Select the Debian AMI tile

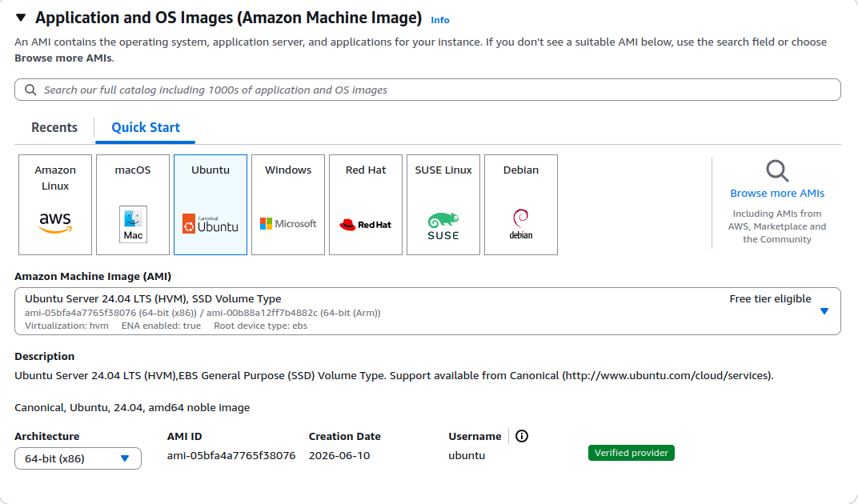522,205
